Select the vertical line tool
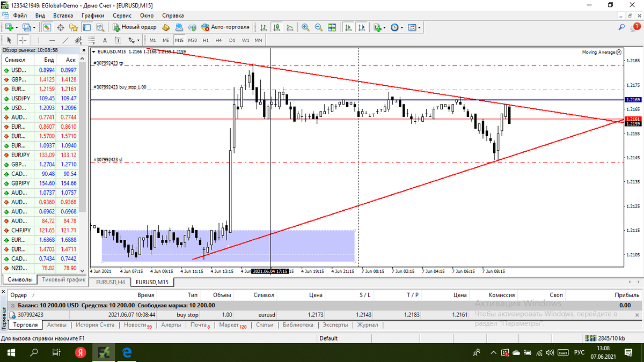 click(x=39, y=40)
